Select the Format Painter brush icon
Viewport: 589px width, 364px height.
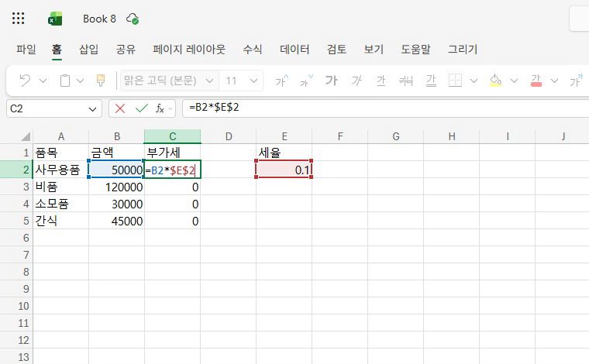tap(101, 81)
